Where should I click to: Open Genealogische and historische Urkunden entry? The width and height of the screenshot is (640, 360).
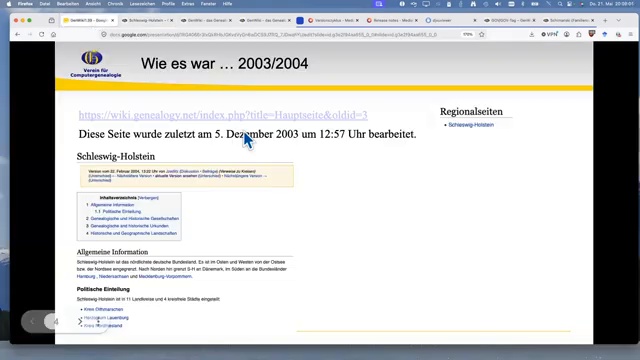pyautogui.click(x=129, y=226)
